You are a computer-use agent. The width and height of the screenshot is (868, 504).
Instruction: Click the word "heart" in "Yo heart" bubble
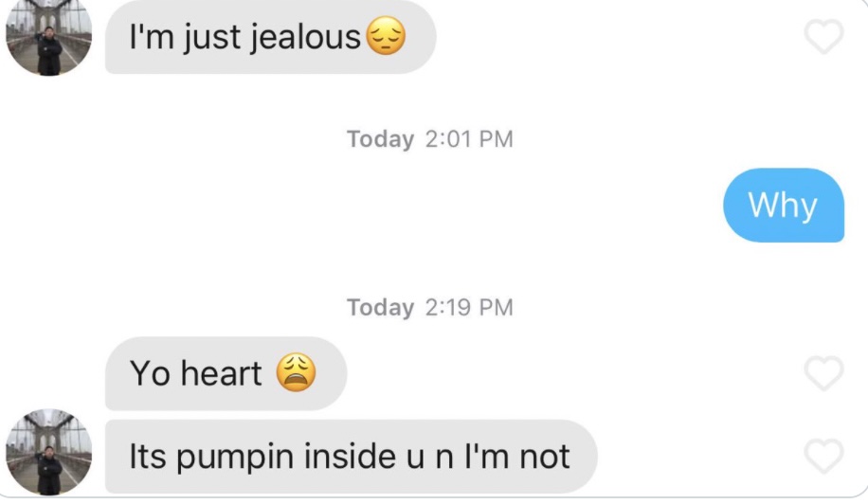[222, 373]
